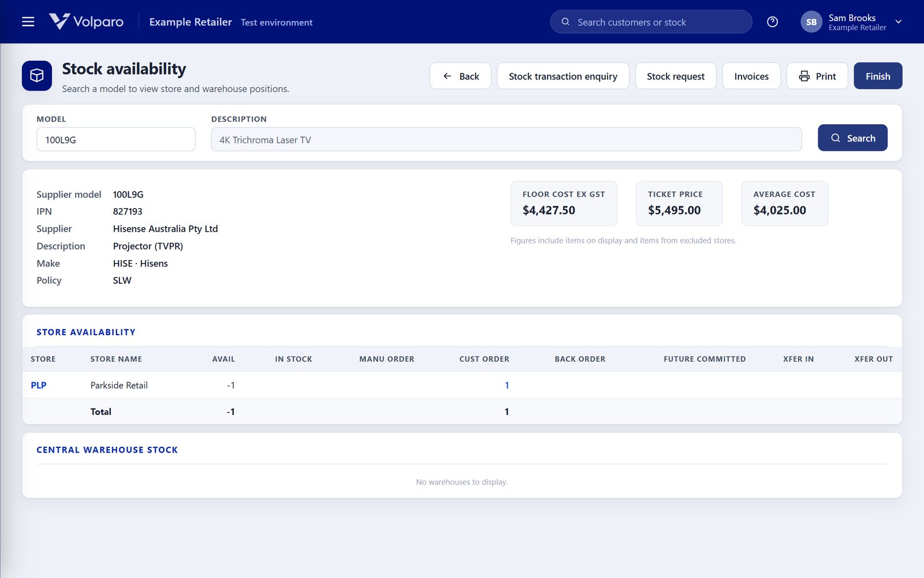Click the Finish button
Screen dimensions: 924x578
click(x=878, y=76)
